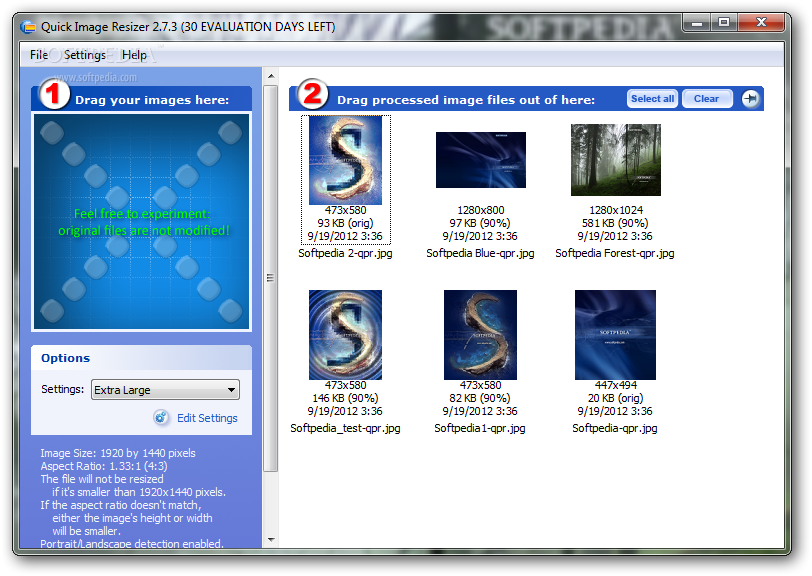Click the splitter grip between the panels

(270, 278)
